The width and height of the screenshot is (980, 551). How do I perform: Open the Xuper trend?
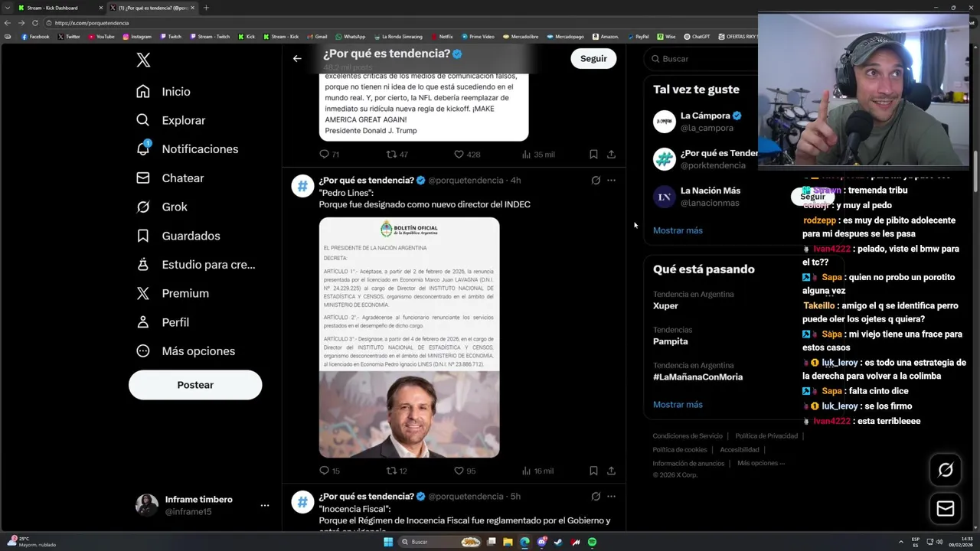(x=665, y=305)
